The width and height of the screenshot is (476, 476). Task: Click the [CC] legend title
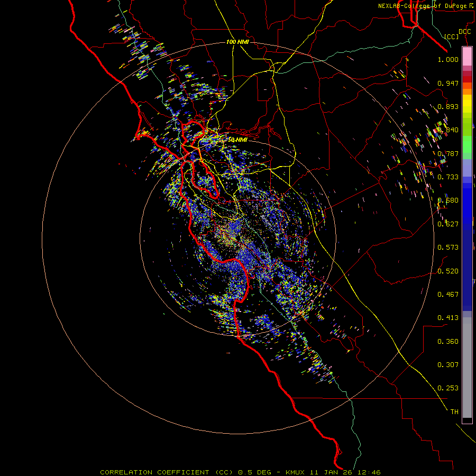pyautogui.click(x=452, y=36)
